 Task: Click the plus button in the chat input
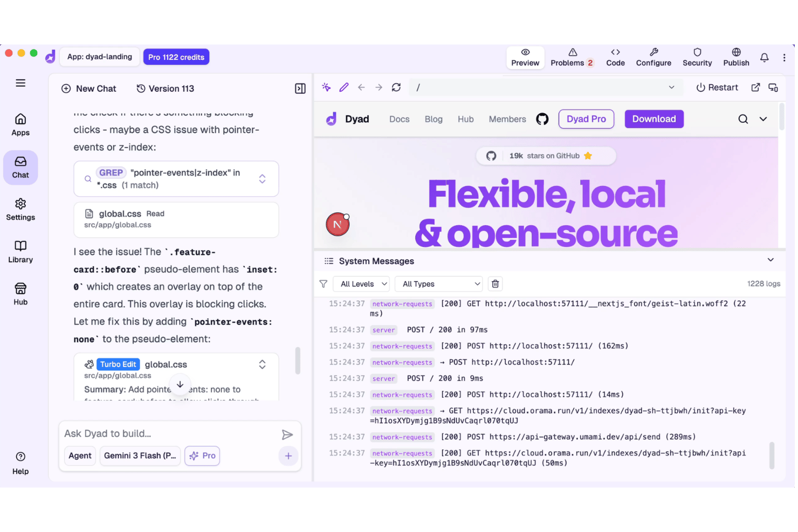click(288, 457)
